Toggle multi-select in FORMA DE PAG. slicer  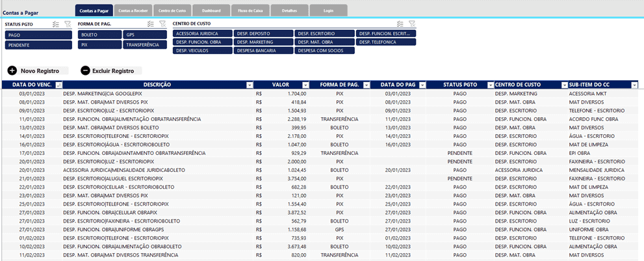[x=151, y=24]
